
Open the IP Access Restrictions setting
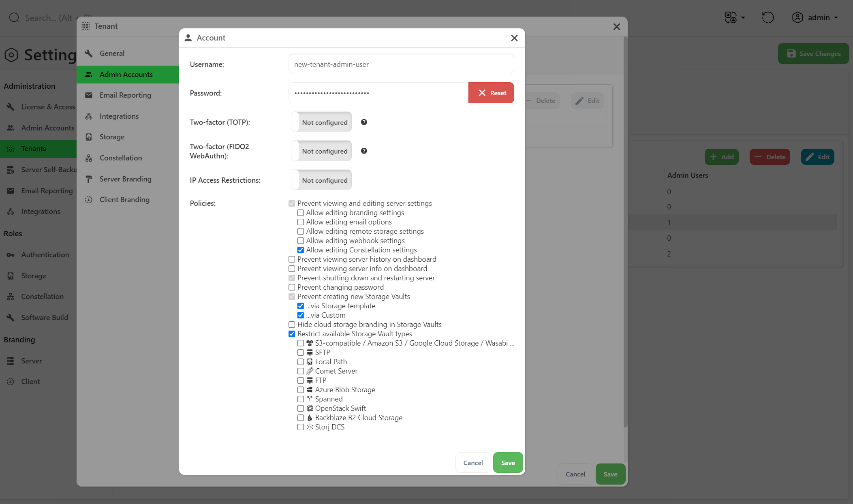click(322, 180)
